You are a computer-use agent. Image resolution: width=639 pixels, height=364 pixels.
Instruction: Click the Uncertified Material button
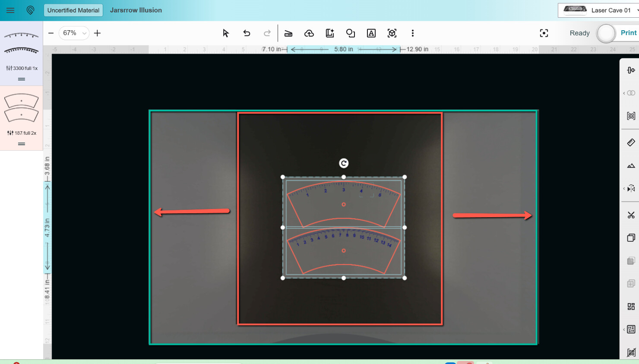tap(73, 10)
